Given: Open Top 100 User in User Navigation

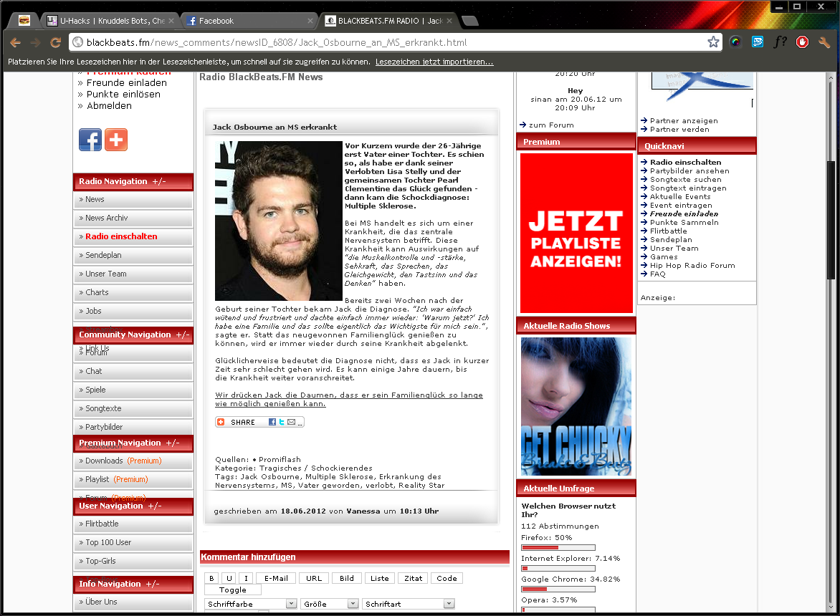Looking at the screenshot, I should pyautogui.click(x=133, y=542).
